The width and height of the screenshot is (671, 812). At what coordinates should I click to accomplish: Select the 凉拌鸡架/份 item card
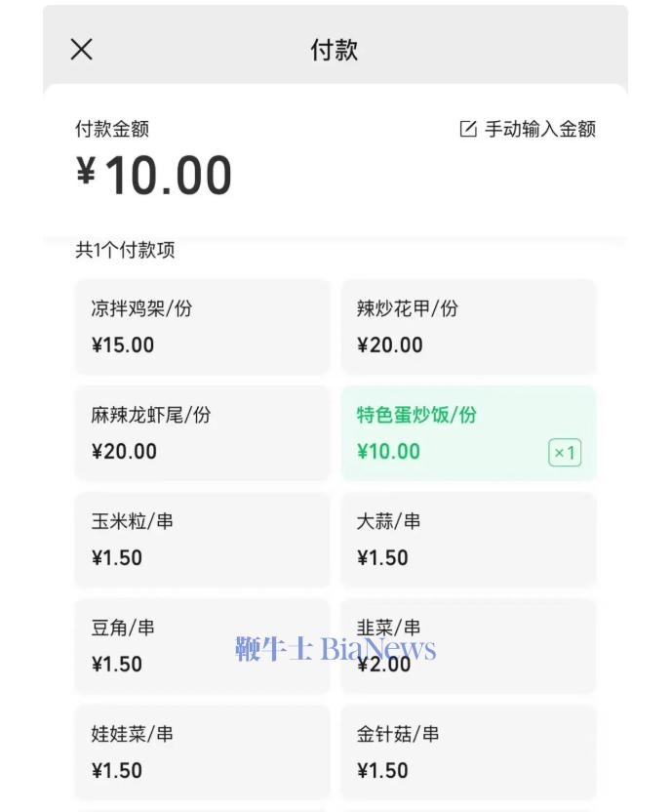(202, 326)
